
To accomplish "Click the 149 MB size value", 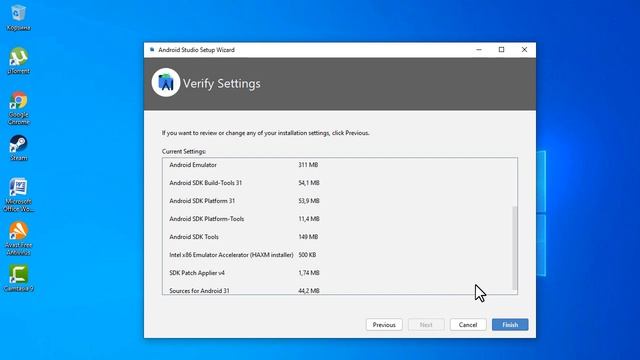I will pos(308,237).
